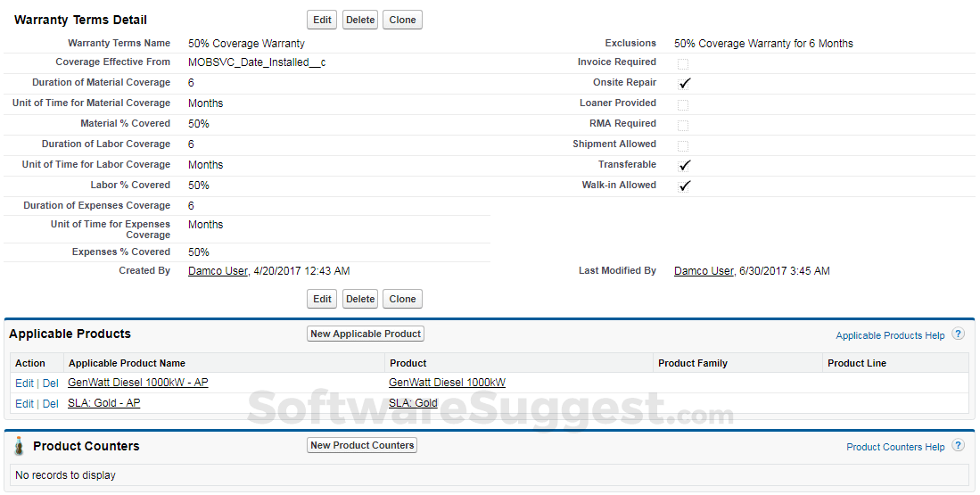Screen dimensions: 980x495
Task: Click the Product Counters section icon
Action: (20, 446)
